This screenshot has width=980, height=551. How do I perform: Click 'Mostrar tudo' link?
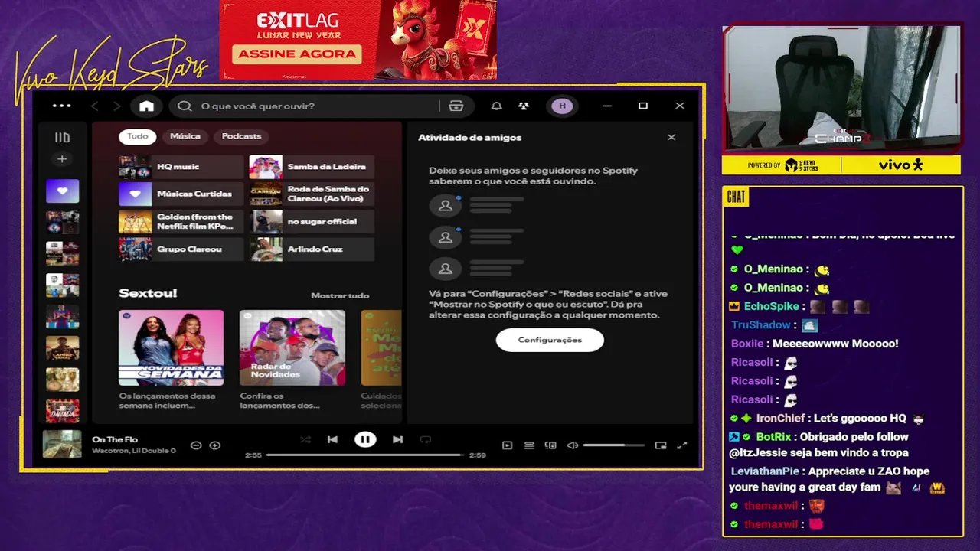(x=340, y=295)
